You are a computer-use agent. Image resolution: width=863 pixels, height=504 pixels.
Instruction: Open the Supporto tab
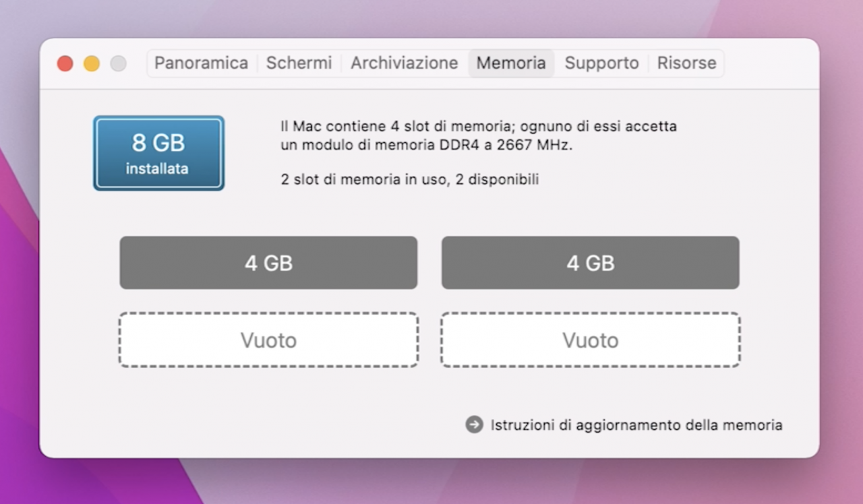(601, 63)
